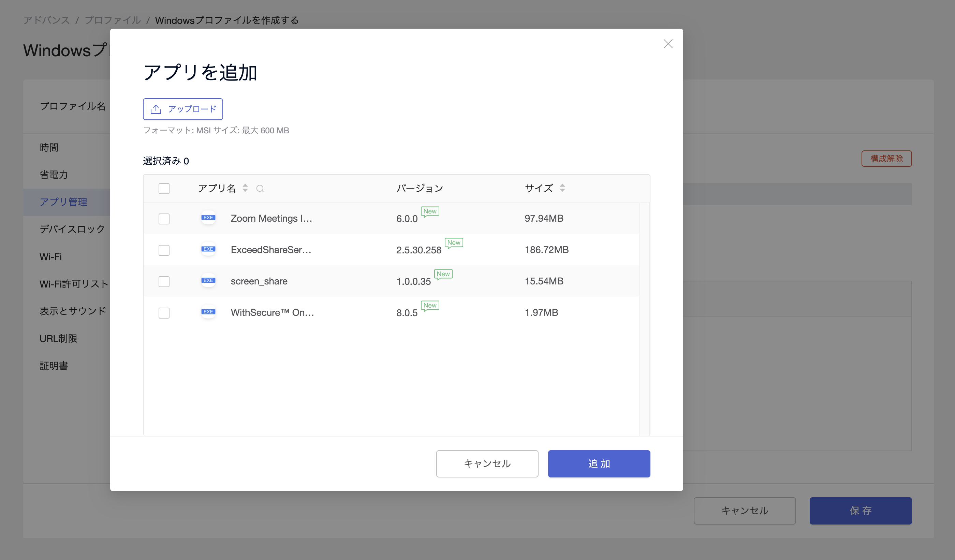Toggle the select-all checkbox in table header
Viewport: 955px width, 560px height.
point(164,188)
